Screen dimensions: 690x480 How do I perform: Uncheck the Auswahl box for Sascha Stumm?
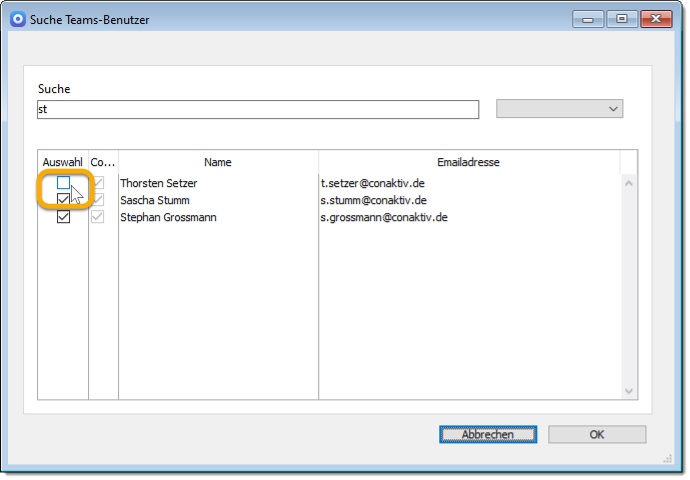pyautogui.click(x=64, y=200)
